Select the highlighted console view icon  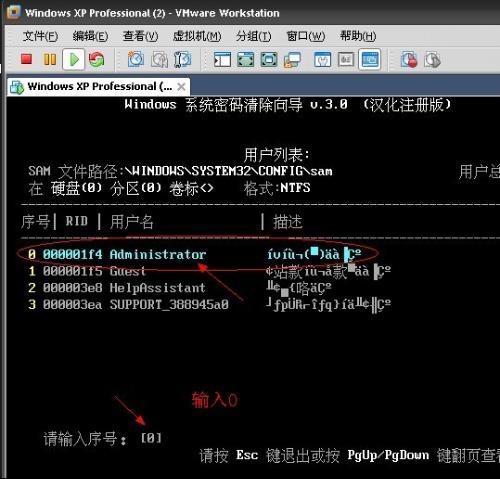coord(370,60)
